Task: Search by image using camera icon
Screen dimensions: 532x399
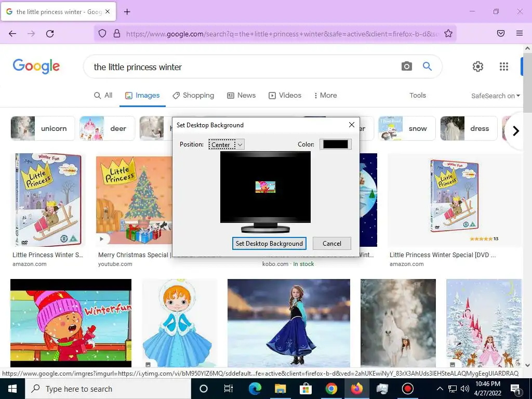Action: click(406, 66)
